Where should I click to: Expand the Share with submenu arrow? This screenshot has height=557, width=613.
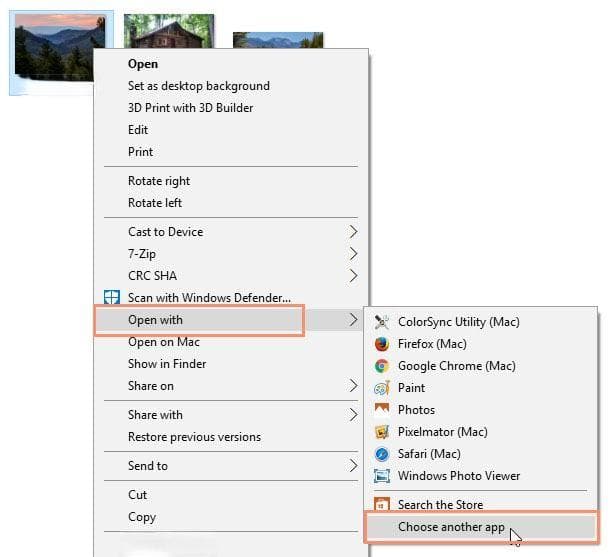click(353, 415)
